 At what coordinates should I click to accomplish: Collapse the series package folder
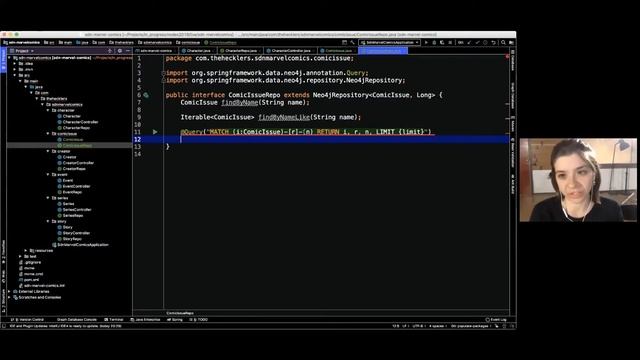[x=48, y=198]
